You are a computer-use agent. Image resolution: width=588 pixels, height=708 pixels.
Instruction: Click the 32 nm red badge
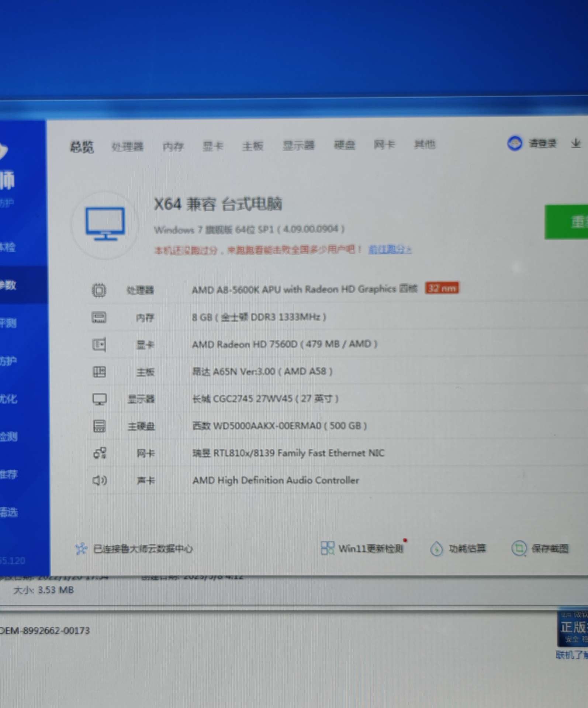point(442,288)
